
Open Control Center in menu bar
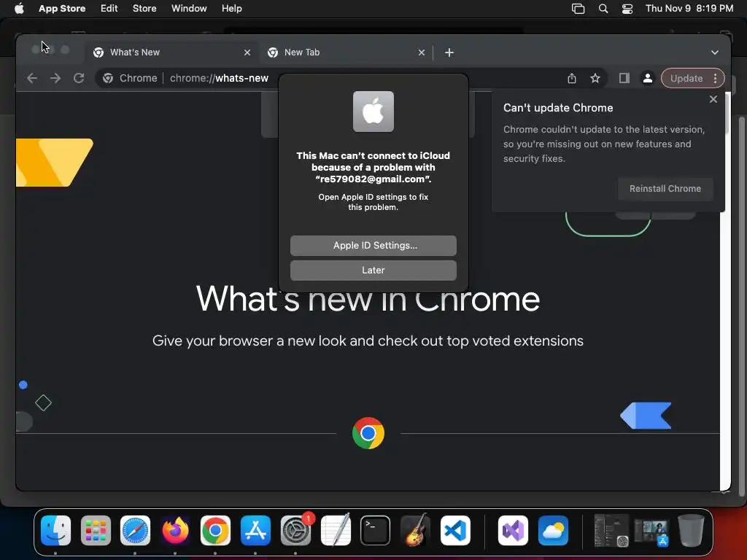point(627,9)
